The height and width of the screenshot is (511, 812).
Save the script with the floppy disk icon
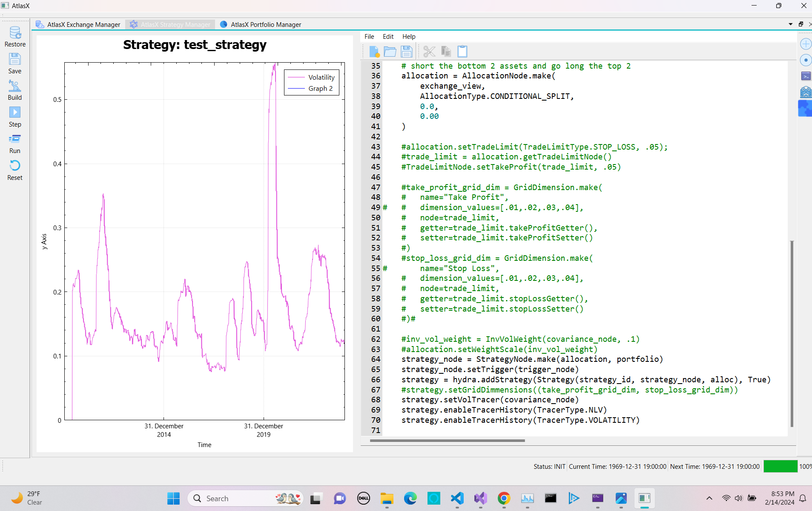click(406, 52)
